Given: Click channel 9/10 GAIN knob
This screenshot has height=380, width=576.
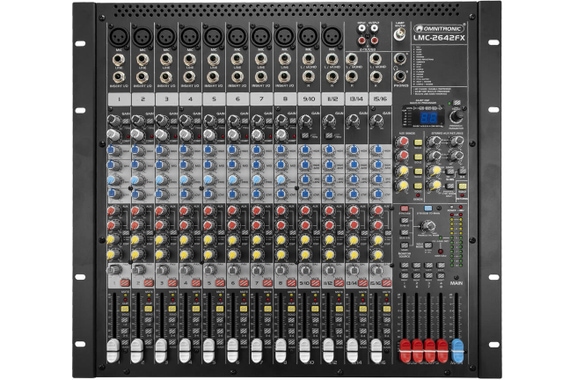Looking at the screenshot, I should click(x=305, y=120).
